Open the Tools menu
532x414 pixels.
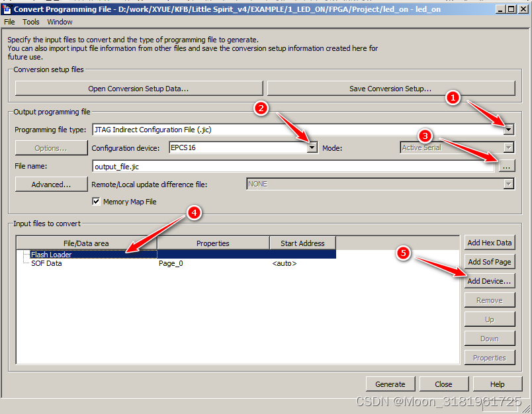(31, 22)
